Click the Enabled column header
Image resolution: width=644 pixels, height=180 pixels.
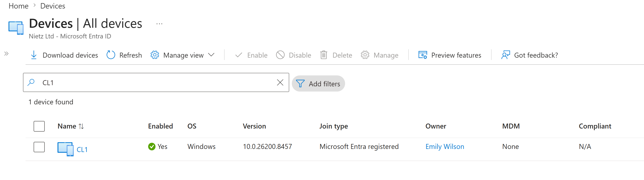[x=160, y=126]
